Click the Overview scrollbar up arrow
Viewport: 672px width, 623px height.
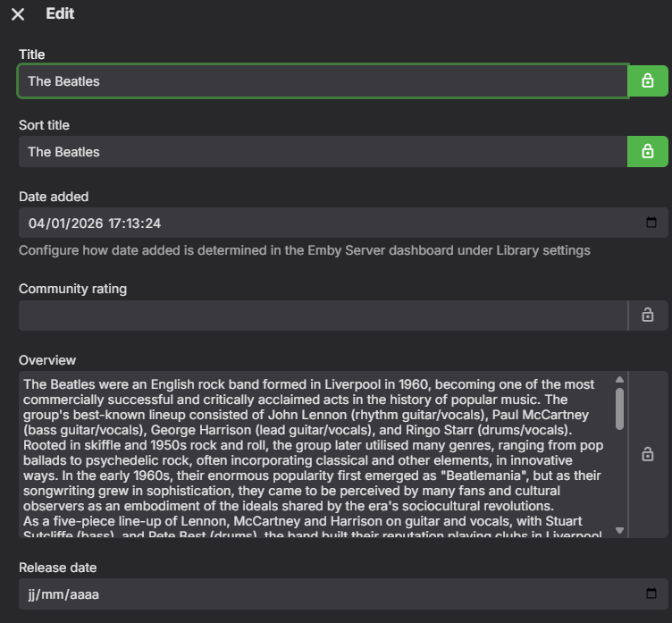(620, 381)
